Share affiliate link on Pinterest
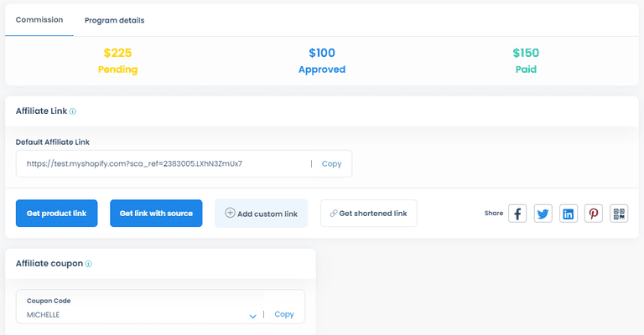This screenshot has width=644, height=335. 594,214
